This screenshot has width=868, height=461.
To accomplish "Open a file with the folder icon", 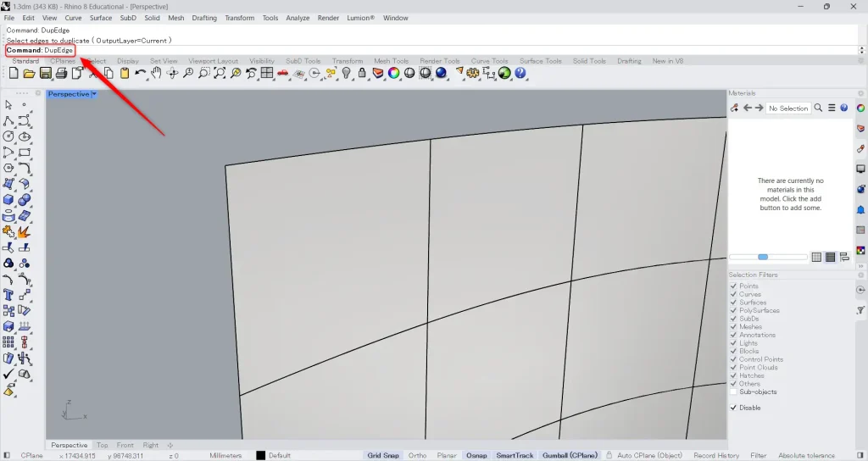I will [x=30, y=73].
